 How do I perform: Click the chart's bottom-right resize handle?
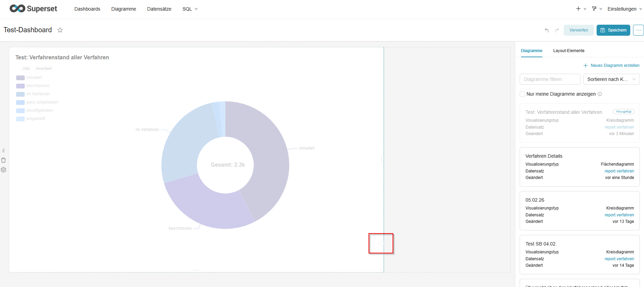[x=380, y=243]
